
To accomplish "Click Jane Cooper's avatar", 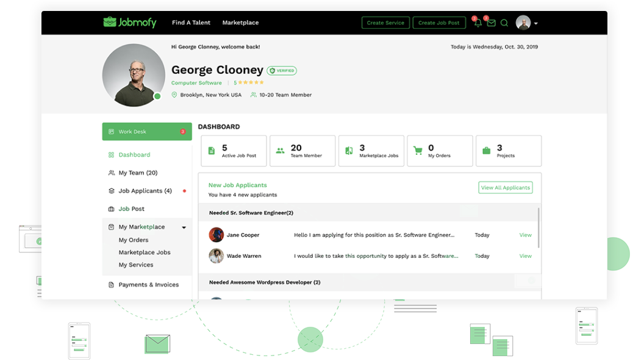I will click(216, 235).
